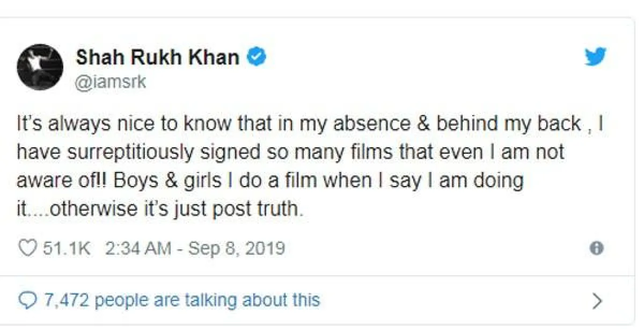Click the speech bubble reply icon
This screenshot has width=644, height=330.
[x=26, y=299]
